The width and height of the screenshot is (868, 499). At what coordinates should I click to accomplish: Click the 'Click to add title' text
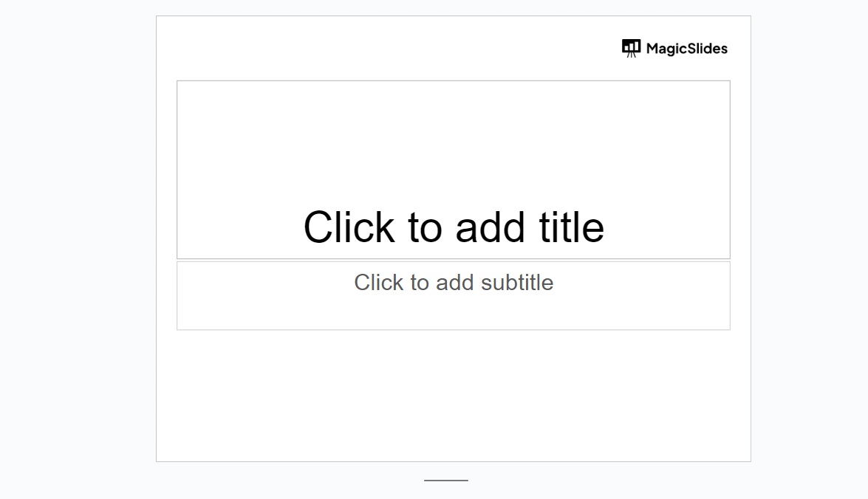[454, 227]
